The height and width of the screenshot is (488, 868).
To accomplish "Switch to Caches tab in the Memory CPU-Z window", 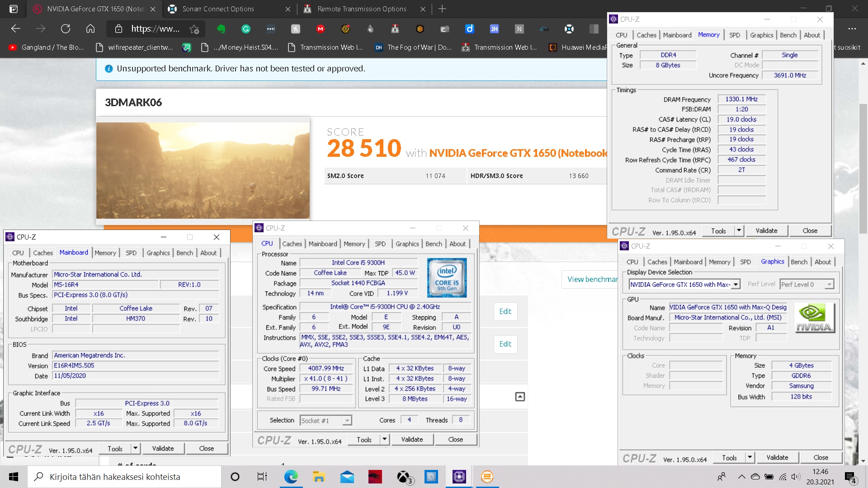I will tap(646, 35).
